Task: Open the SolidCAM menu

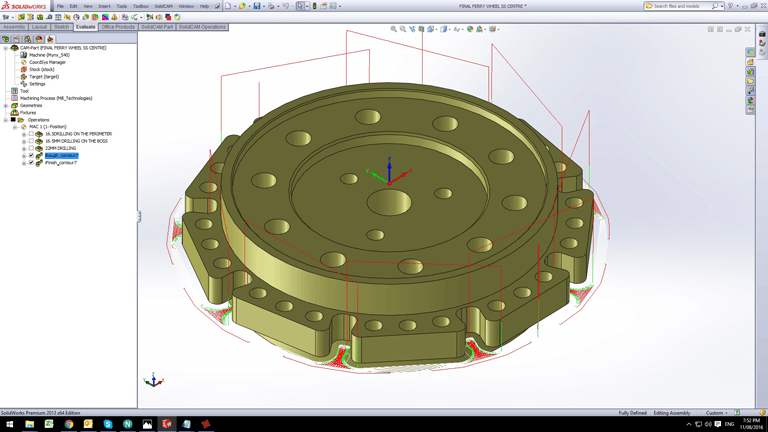Action: tap(163, 6)
